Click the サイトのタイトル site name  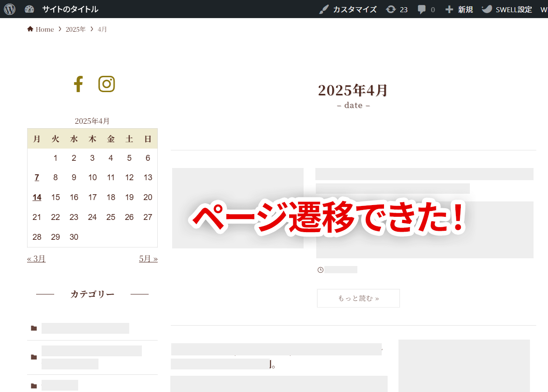coord(70,9)
